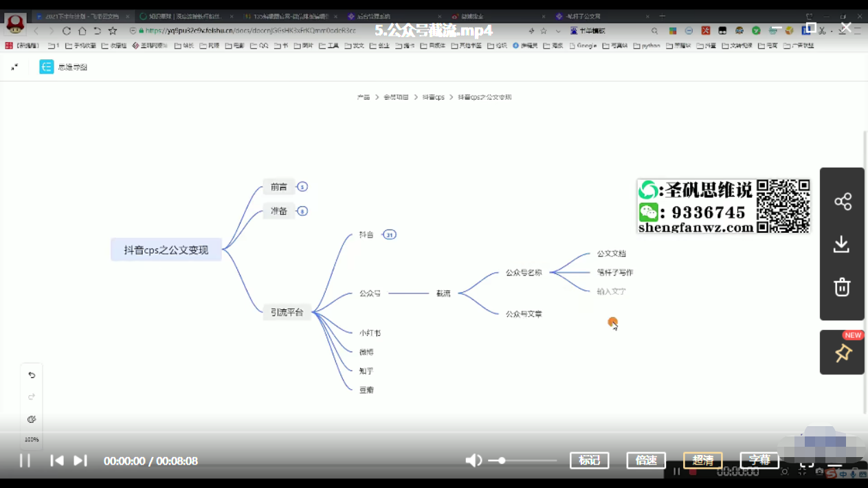Switch to the 2021下半年计划 飞书云文档 tab
This screenshot has width=868, height=488.
pos(82,16)
